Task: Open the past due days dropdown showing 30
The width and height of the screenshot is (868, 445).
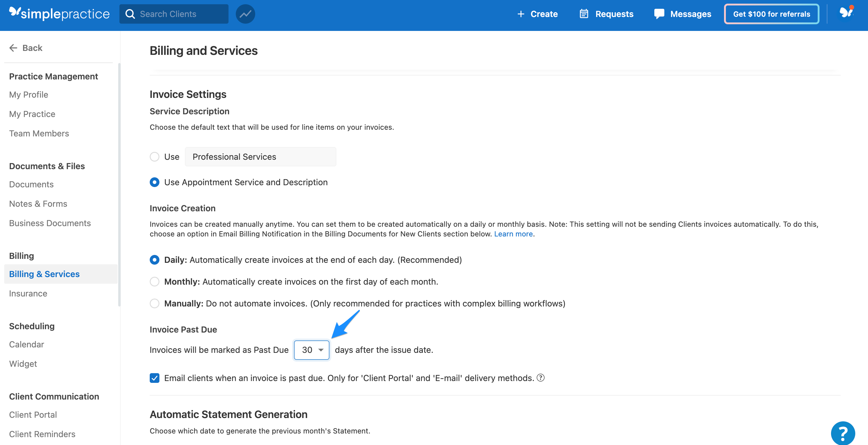Action: click(311, 350)
